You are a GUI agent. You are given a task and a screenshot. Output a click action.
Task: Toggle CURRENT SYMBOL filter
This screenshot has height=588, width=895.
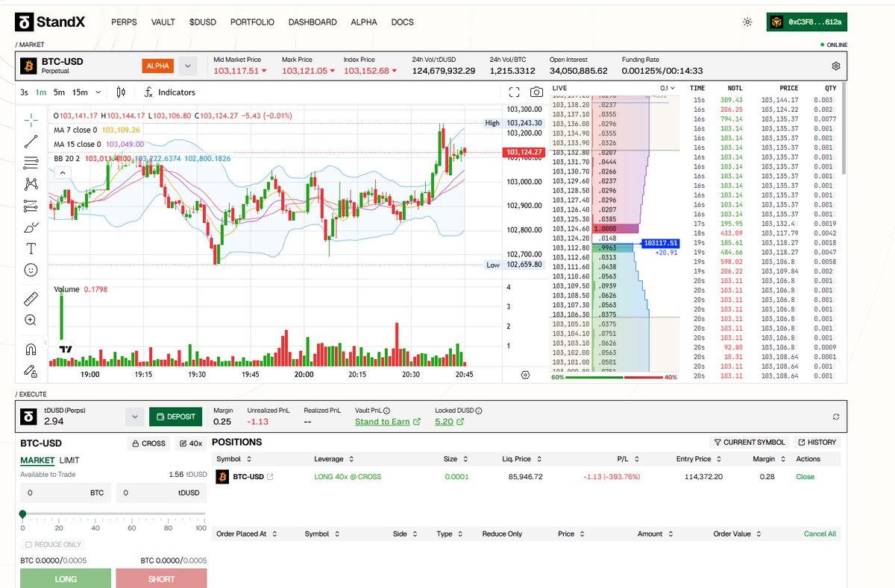748,442
